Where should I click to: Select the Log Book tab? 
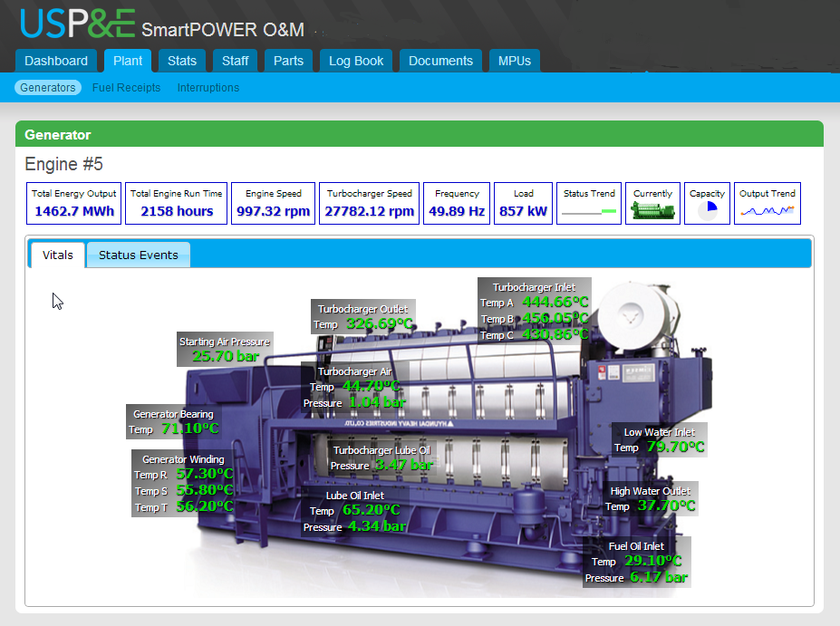click(356, 61)
